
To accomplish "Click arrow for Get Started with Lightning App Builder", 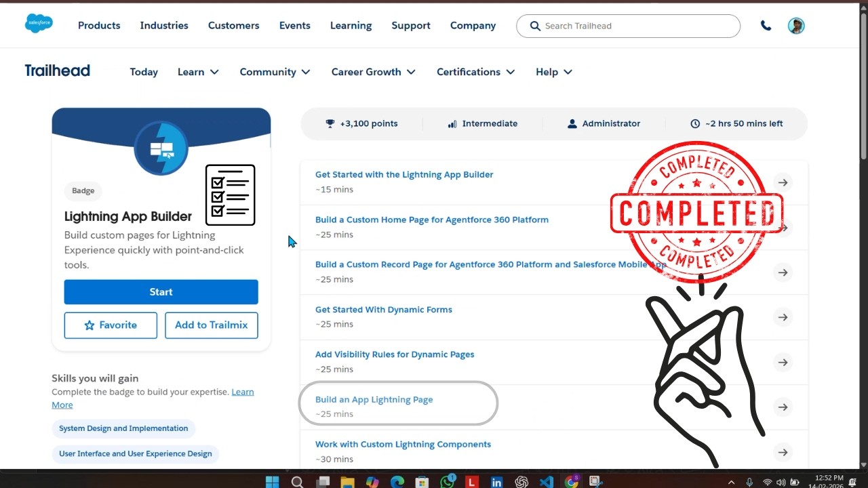I will point(783,182).
